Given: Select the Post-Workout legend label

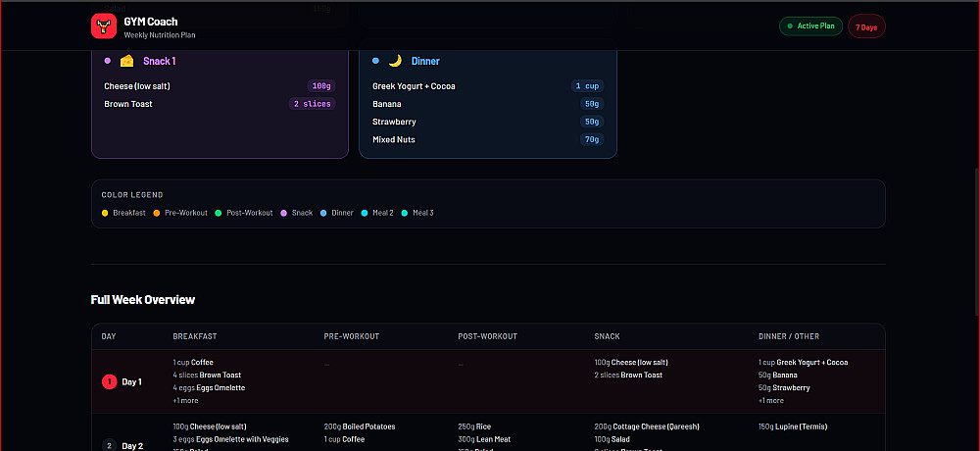Looking at the screenshot, I should point(250,213).
